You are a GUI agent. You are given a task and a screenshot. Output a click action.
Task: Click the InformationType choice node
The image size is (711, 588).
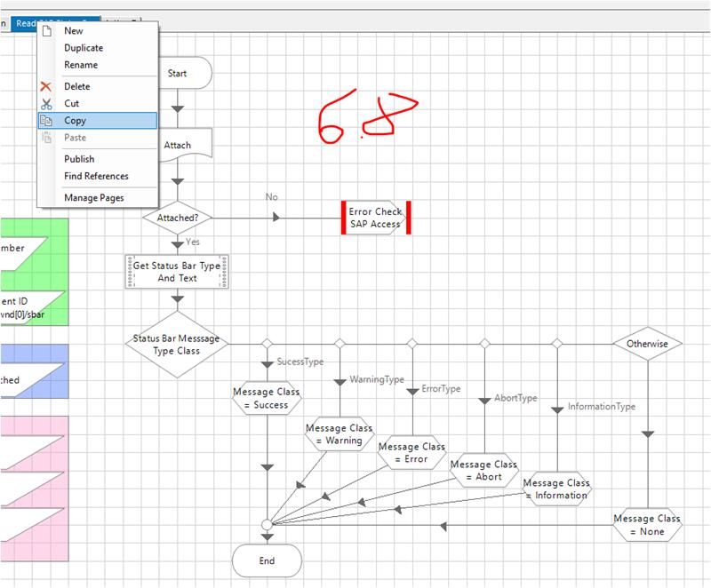(557, 344)
